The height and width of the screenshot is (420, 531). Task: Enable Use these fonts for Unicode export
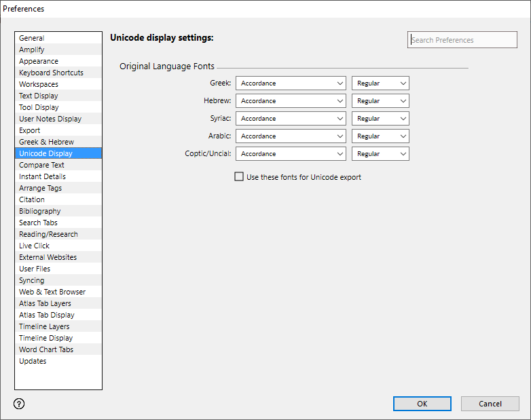[x=239, y=177]
